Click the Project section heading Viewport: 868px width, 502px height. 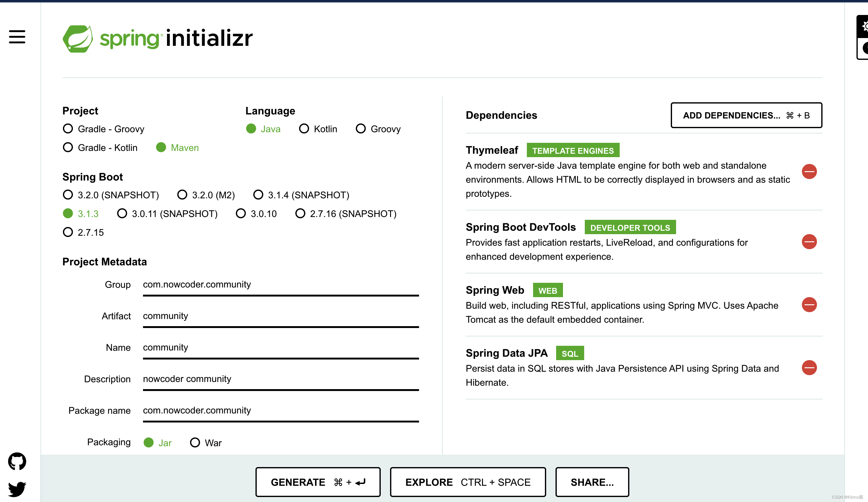[x=80, y=111]
